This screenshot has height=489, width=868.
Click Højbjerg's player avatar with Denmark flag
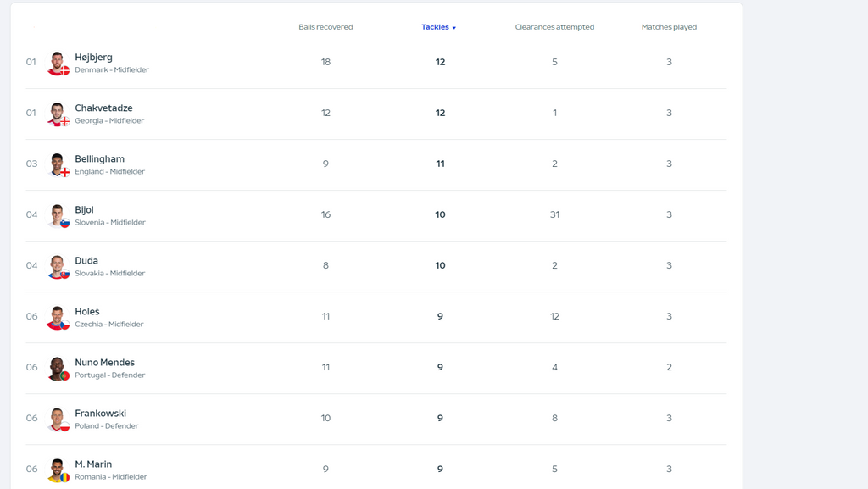pos(58,64)
